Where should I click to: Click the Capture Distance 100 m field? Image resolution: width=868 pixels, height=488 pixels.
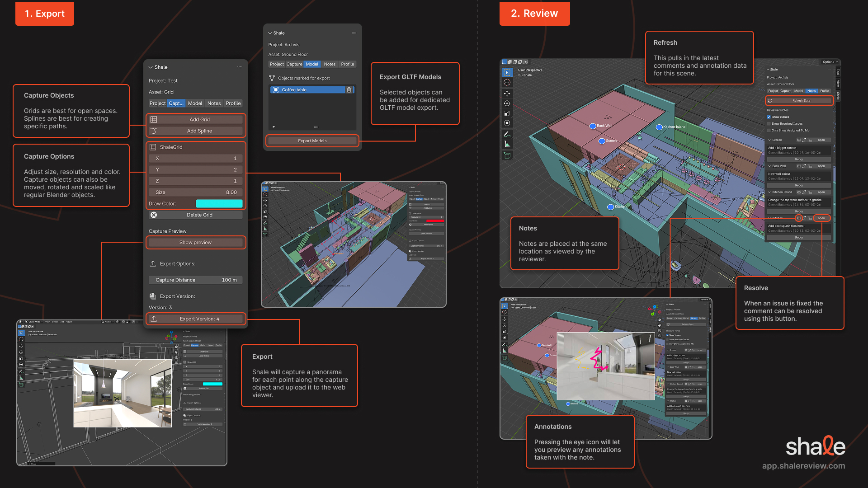[196, 280]
